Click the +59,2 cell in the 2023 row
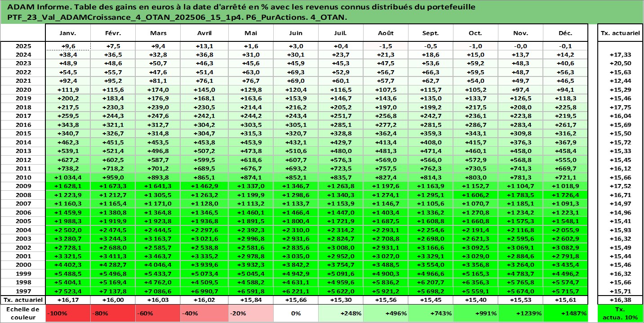Viewport: 644px width, 323px height. tap(475, 63)
